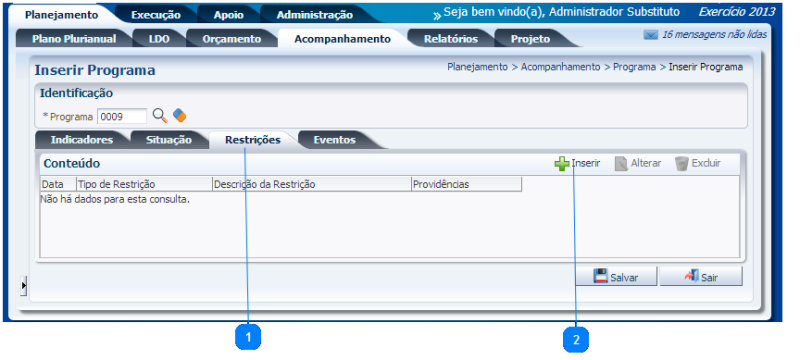The image size is (800, 360).
Task: Open the Execução main menu tab
Action: 156,15
